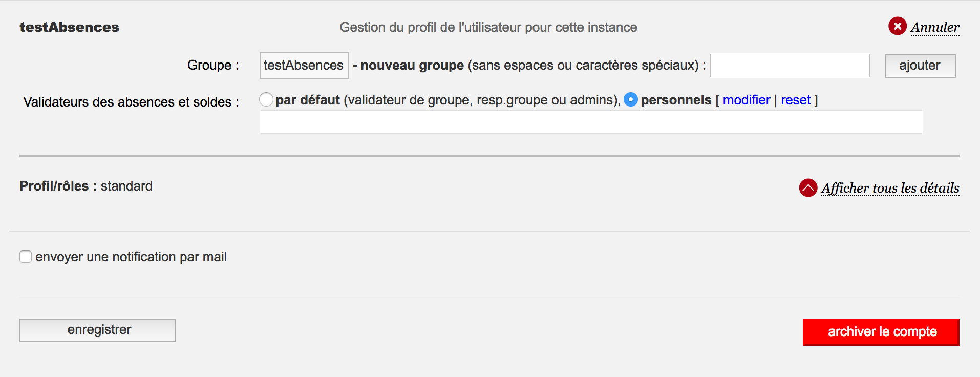Click the bold par défaut label text
The height and width of the screenshot is (377, 980).
tap(308, 100)
